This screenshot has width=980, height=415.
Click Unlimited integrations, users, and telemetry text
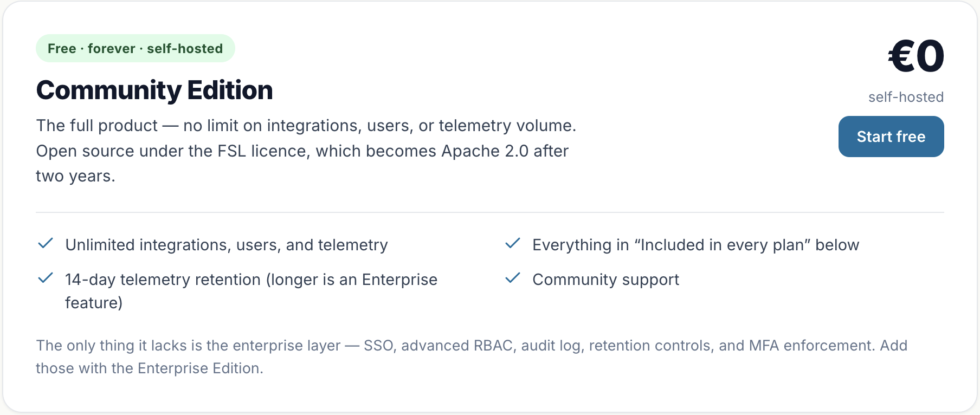coord(227,245)
